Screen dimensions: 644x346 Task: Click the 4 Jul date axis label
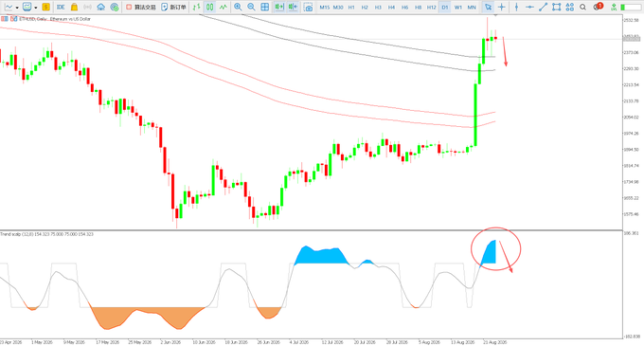(299, 342)
